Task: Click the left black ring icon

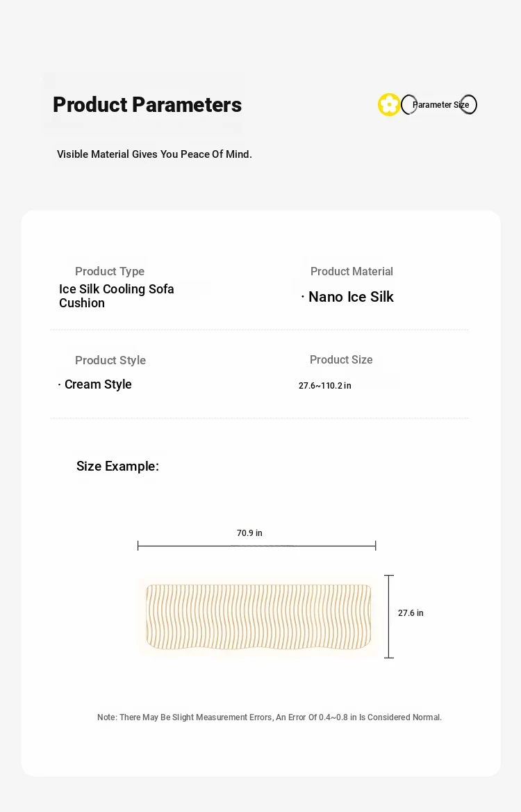Action: 408,104
